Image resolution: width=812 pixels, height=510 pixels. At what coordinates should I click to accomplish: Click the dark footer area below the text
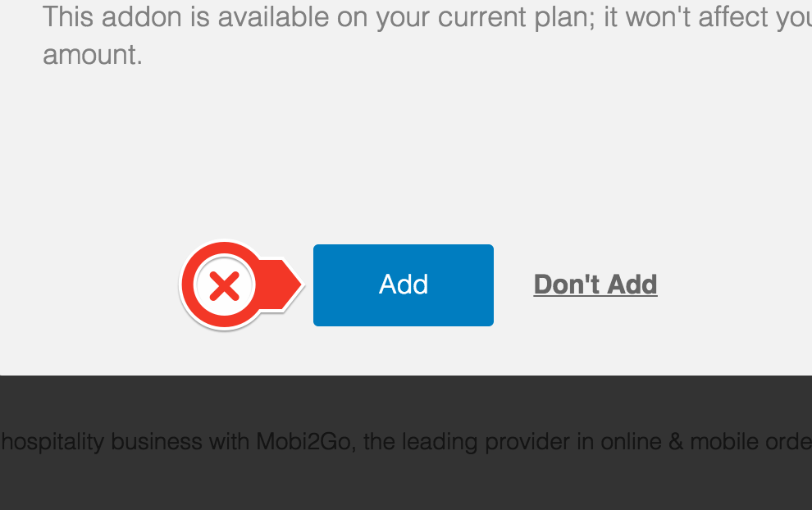click(406, 484)
